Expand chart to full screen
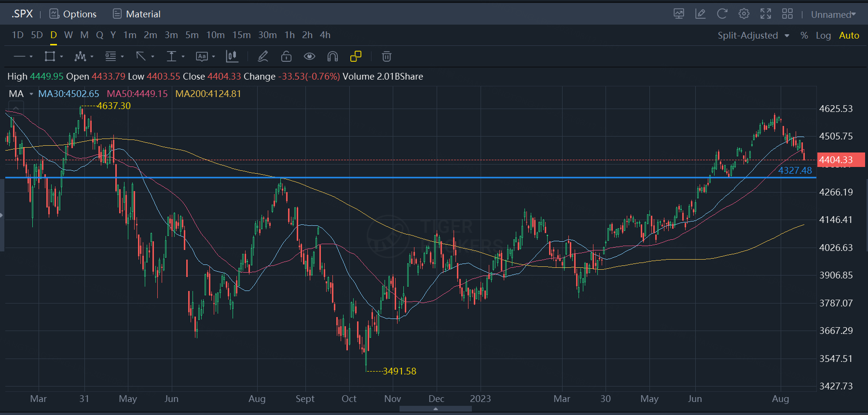Screen dimensions: 868x415 (x=766, y=14)
